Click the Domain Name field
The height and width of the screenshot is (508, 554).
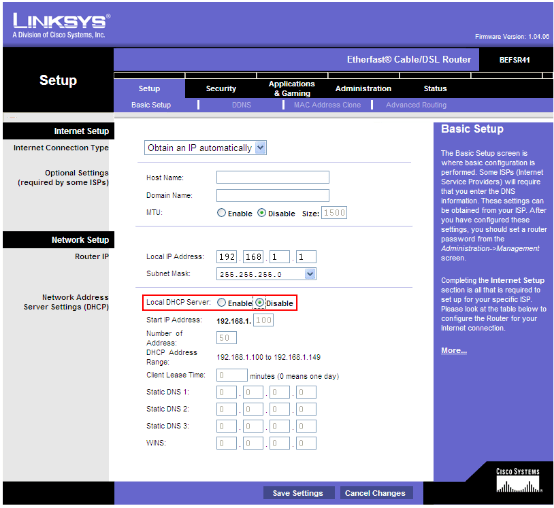point(273,195)
